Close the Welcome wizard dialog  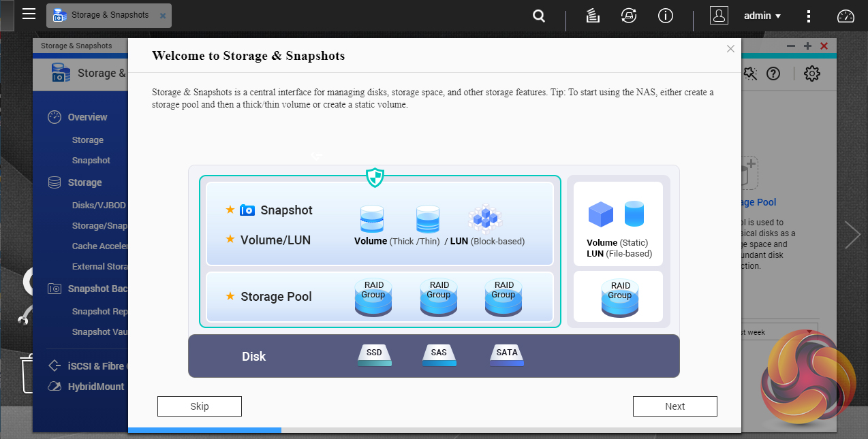point(730,49)
